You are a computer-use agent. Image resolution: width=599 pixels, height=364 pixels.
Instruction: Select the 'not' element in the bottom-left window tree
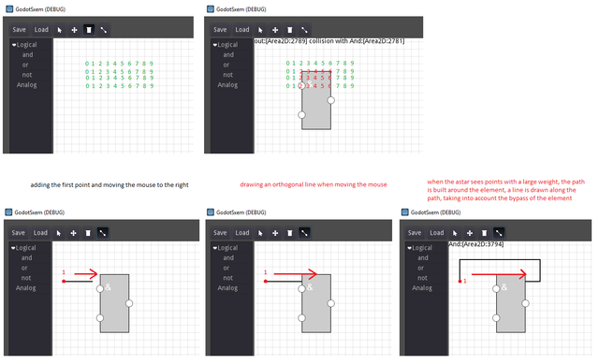(26, 278)
